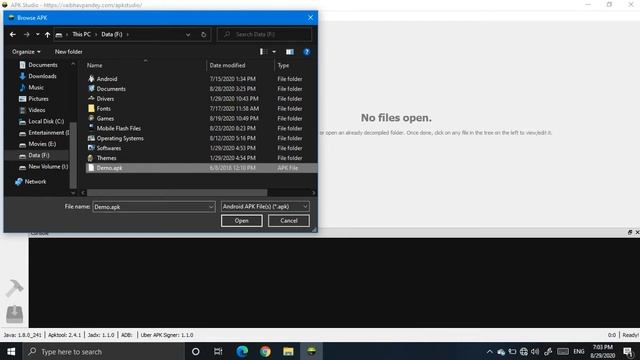
Task: Click the Back arrow in Browse APK dialog
Action: coord(13,35)
